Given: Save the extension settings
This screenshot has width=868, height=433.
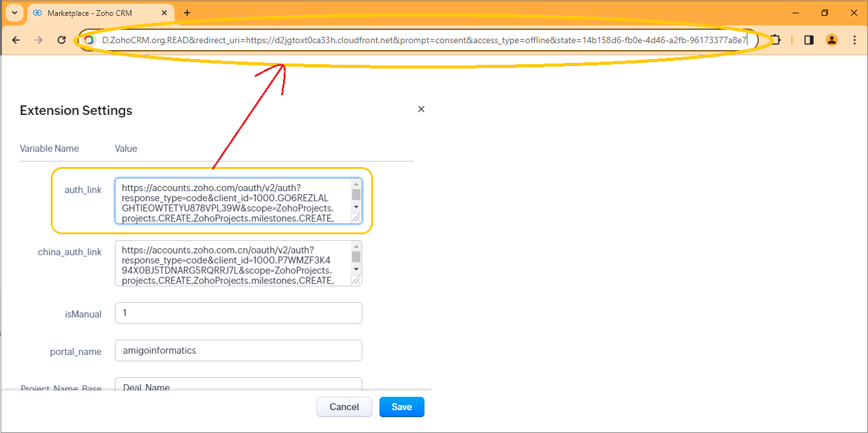Looking at the screenshot, I should pos(402,407).
